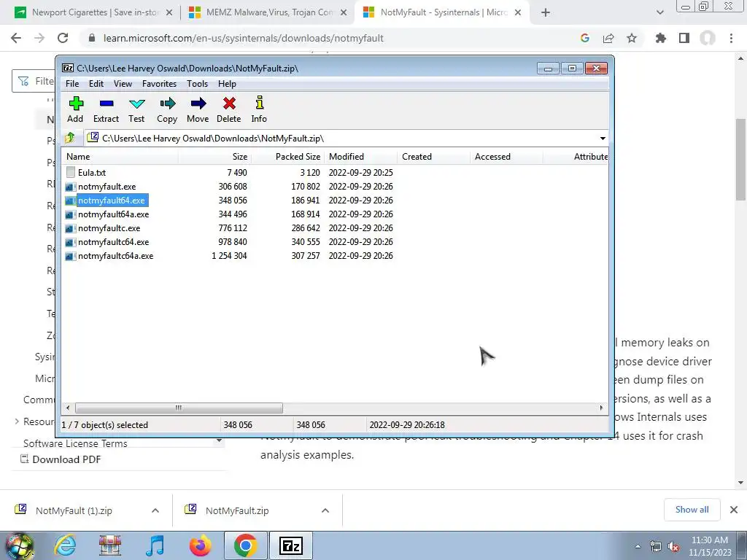This screenshot has height=560, width=747.
Task: Sort the file list by Name column
Action: click(120, 157)
